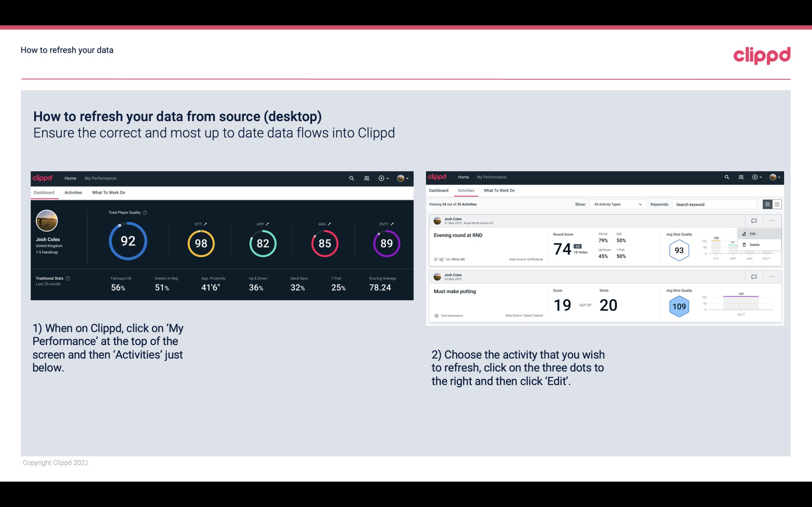Click the Delete option on activity menu
This screenshot has height=507, width=812.
754,245
